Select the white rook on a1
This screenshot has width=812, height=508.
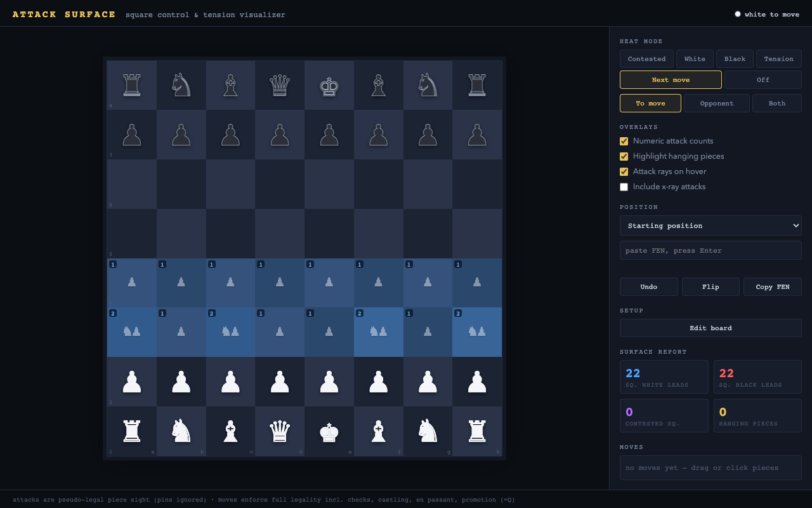(131, 431)
